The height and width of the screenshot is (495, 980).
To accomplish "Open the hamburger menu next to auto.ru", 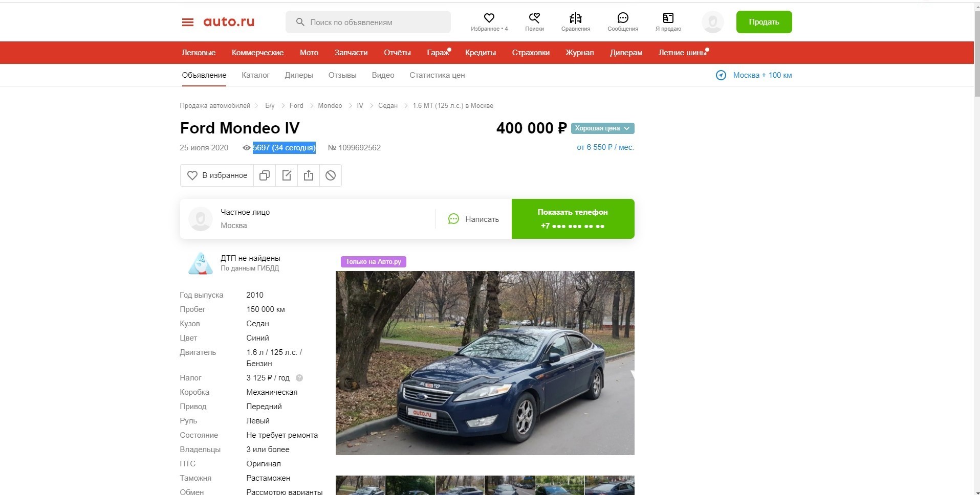I will point(188,22).
